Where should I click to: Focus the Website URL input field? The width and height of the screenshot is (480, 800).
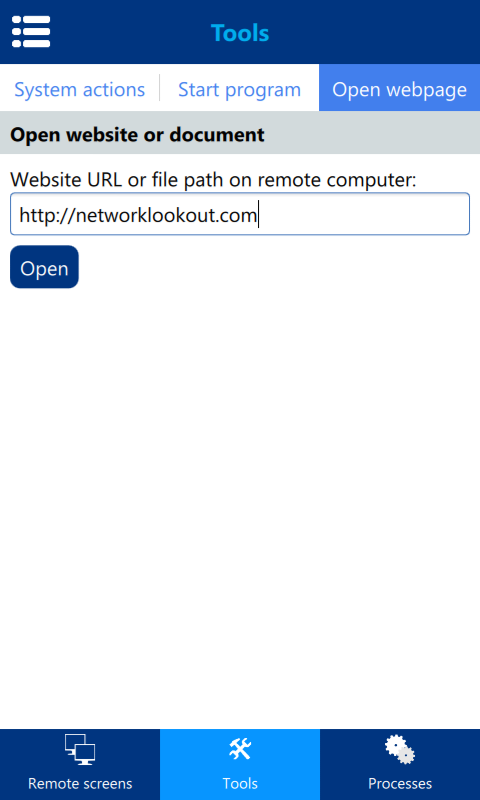click(x=240, y=214)
